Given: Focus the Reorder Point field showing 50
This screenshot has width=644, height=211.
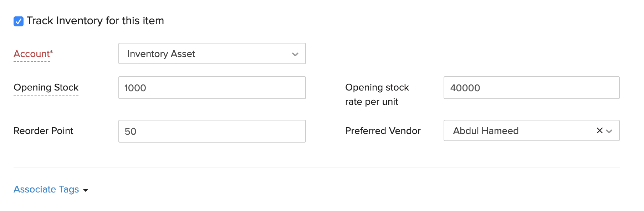Looking at the screenshot, I should click(212, 132).
